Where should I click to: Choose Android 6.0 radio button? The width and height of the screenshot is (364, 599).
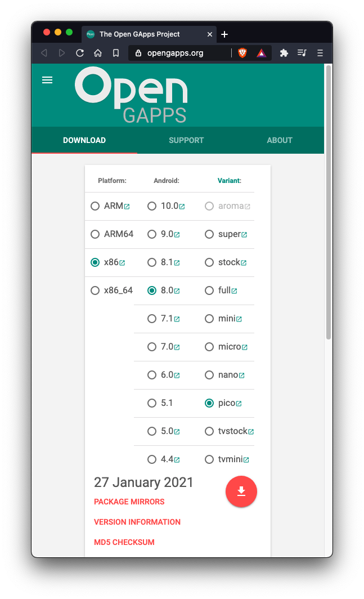[152, 375]
